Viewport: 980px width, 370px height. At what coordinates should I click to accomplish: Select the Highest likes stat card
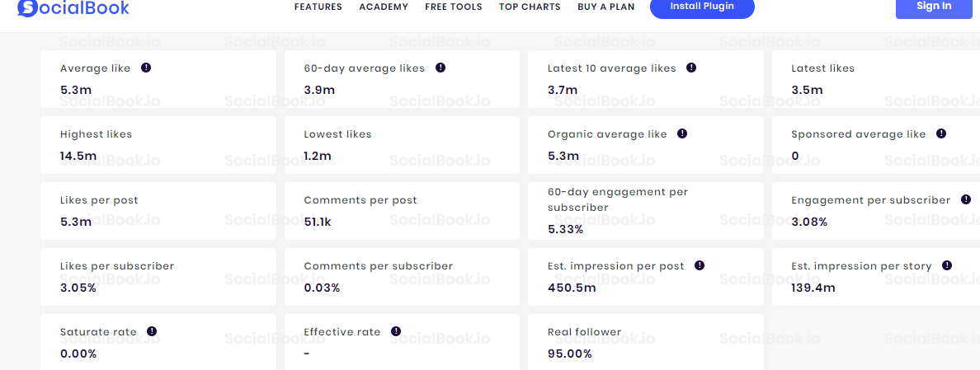pyautogui.click(x=157, y=144)
